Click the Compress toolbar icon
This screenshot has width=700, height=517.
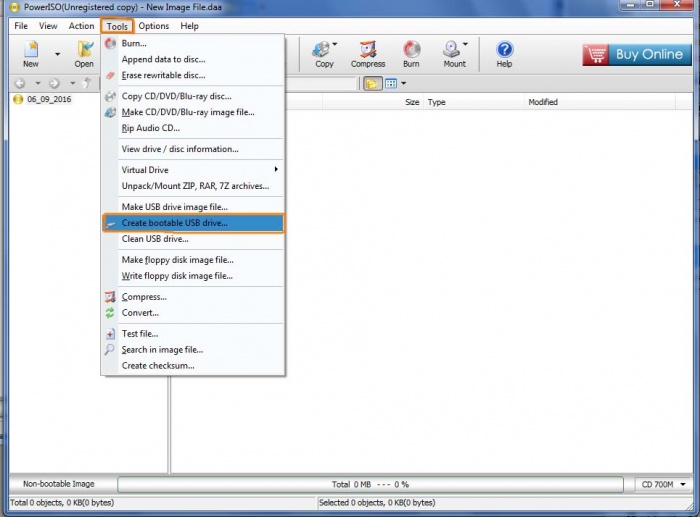[x=368, y=53]
